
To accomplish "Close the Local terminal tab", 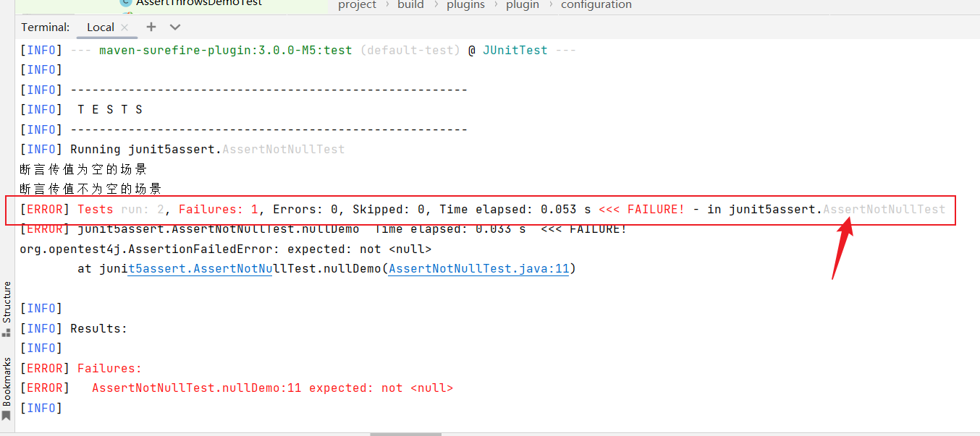I will [124, 27].
